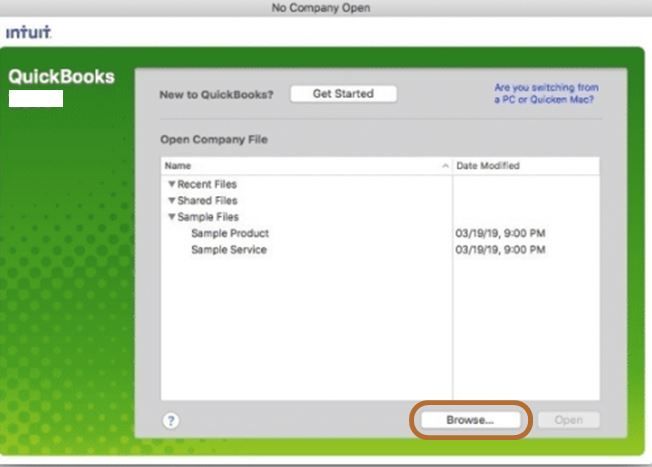Viewport: 652px width, 467px height.
Task: Toggle the sort arrow in Name column
Action: [x=445, y=166]
